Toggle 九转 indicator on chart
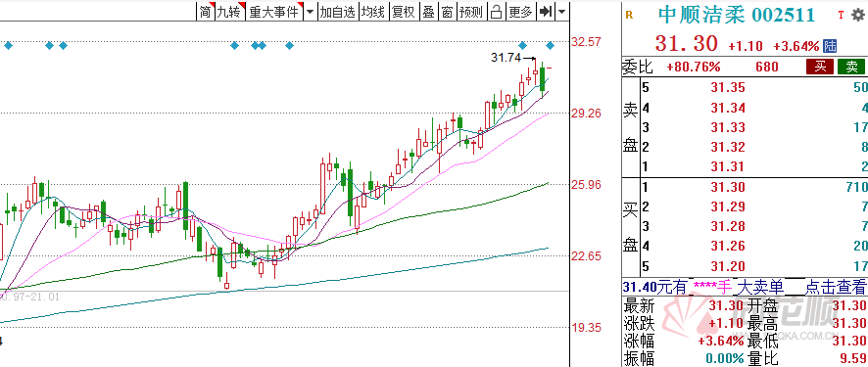 coord(229,11)
